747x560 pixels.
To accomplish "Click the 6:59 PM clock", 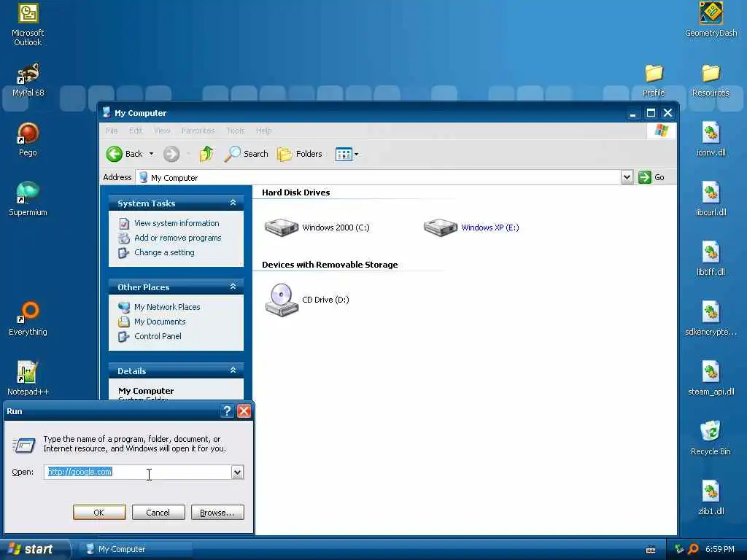I will pos(720,549).
